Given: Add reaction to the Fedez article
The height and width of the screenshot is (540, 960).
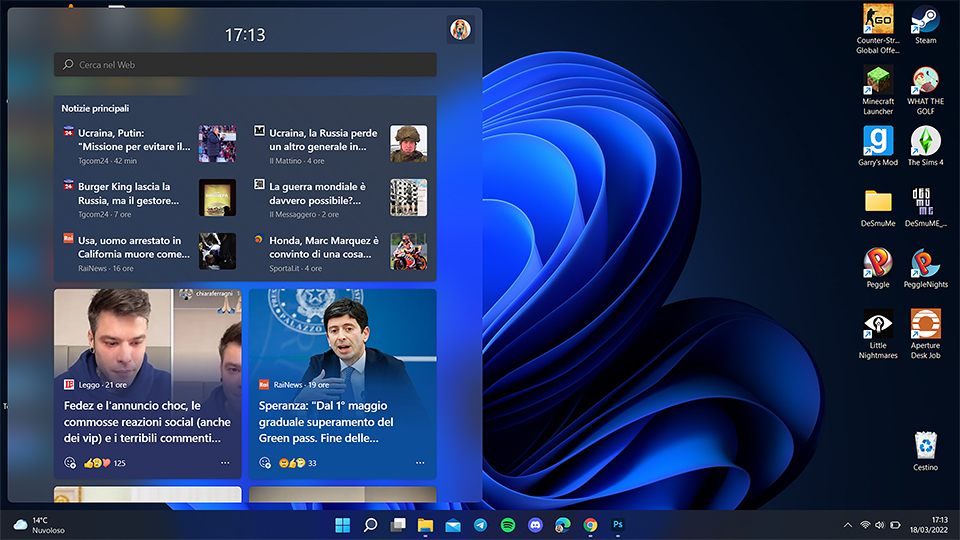Looking at the screenshot, I should point(70,463).
